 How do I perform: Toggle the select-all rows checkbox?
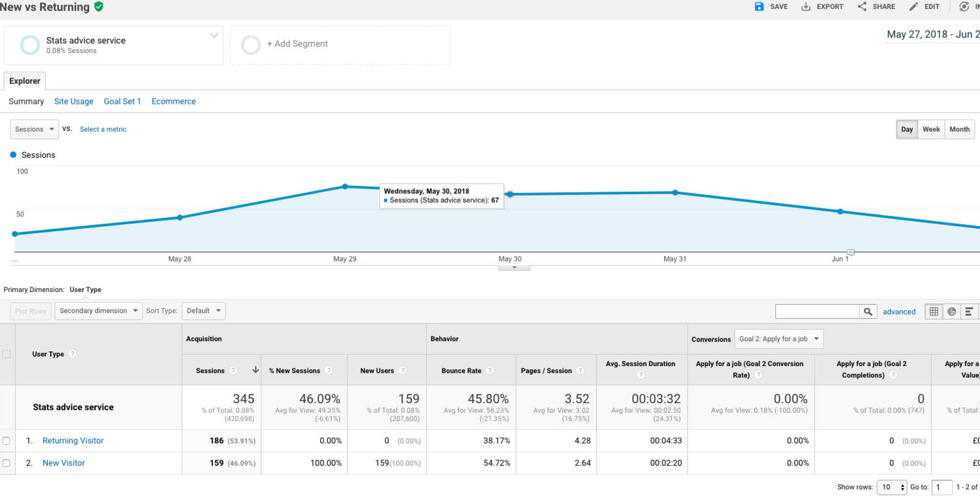coord(6,354)
